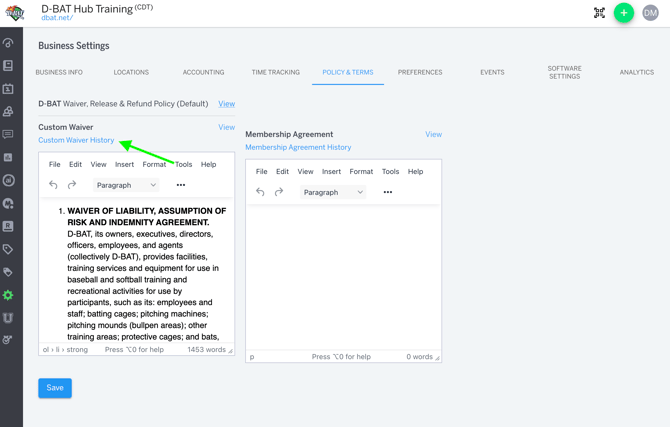This screenshot has height=427, width=670.
Task: Go to the Time Tracking tab
Action: point(275,72)
